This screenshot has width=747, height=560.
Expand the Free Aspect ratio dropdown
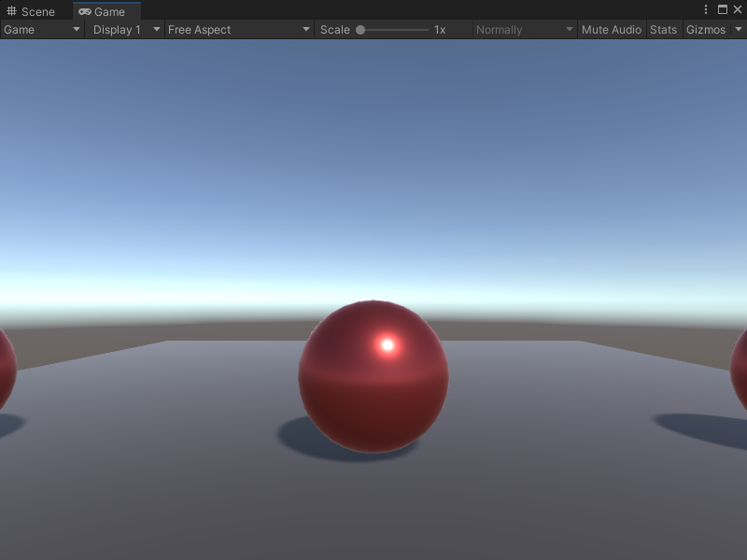pos(236,29)
